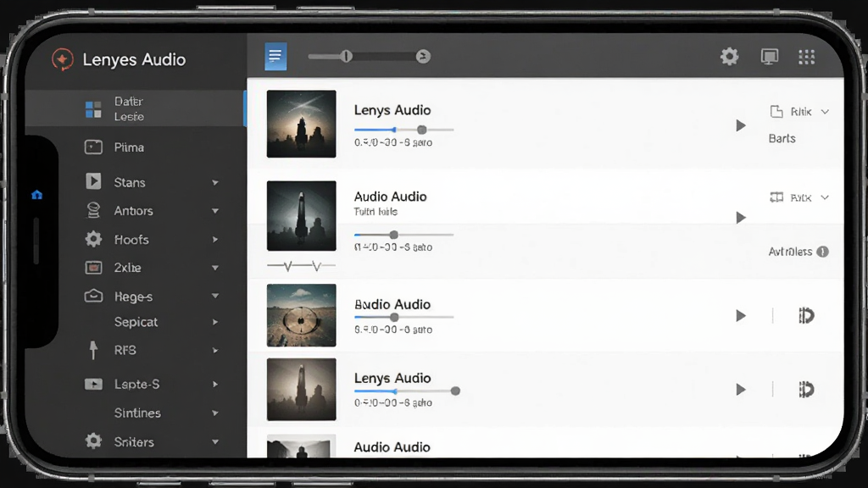Viewport: 868px width, 488px height.
Task: Open the blue list view icon
Action: click(275, 57)
